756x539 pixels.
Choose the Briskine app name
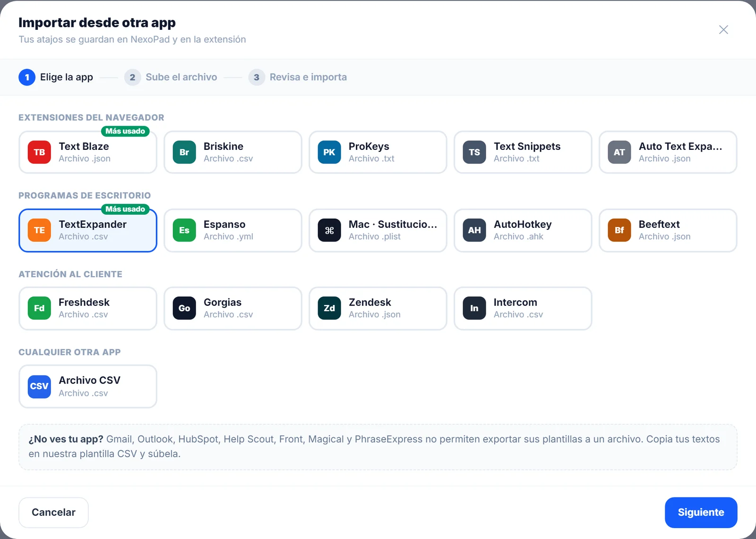(x=223, y=147)
